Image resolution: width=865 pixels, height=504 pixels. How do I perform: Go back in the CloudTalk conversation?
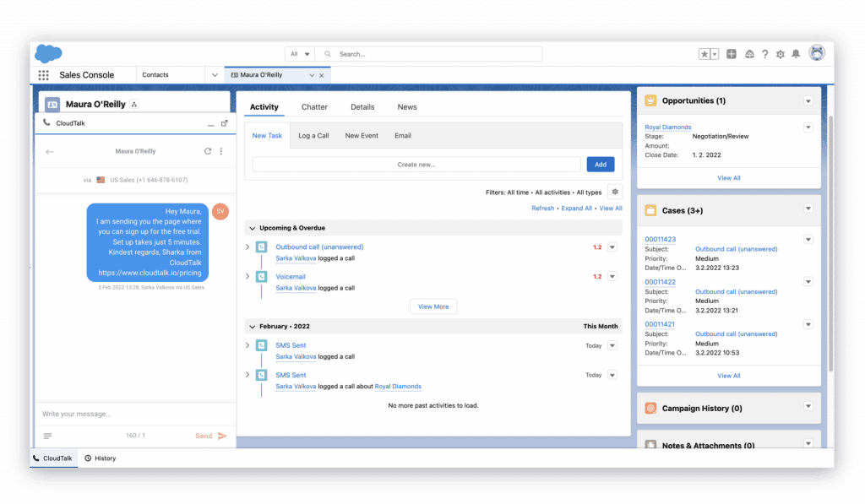coord(50,152)
